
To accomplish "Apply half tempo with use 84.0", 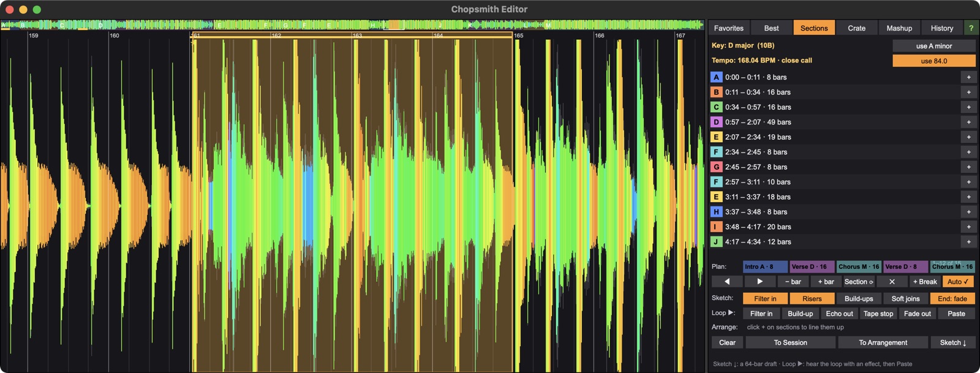I will coord(934,61).
